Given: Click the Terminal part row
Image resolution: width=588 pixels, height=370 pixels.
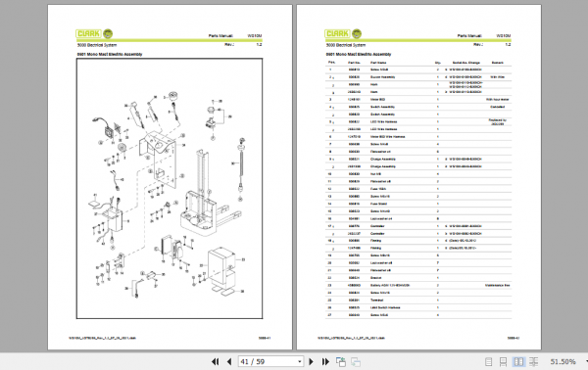Looking at the screenshot, I should (x=418, y=300).
